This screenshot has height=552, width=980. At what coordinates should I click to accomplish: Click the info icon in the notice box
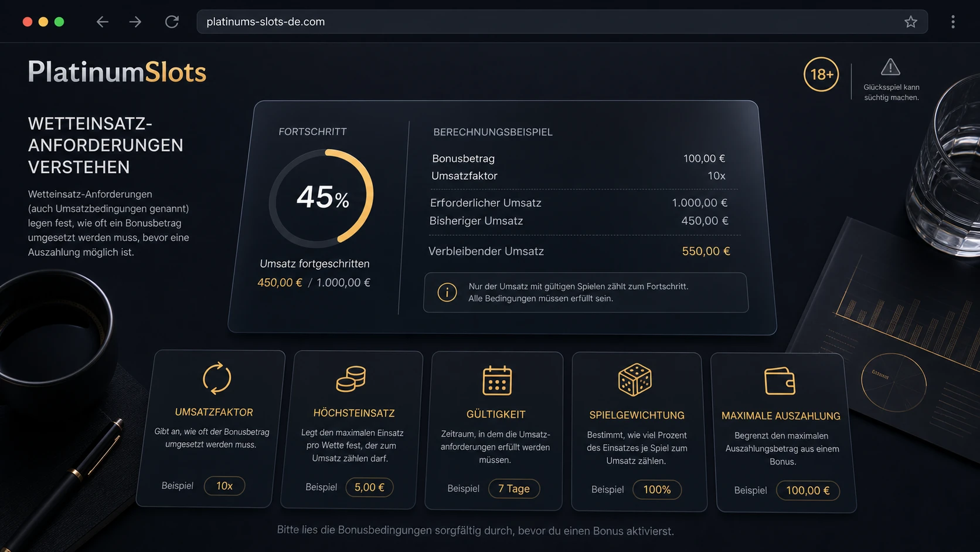(447, 292)
